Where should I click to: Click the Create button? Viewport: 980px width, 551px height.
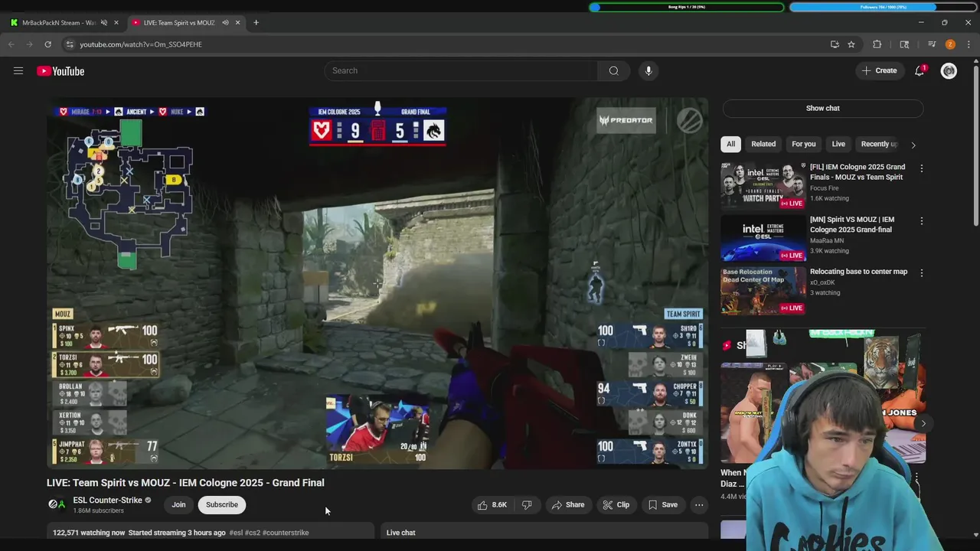point(879,70)
